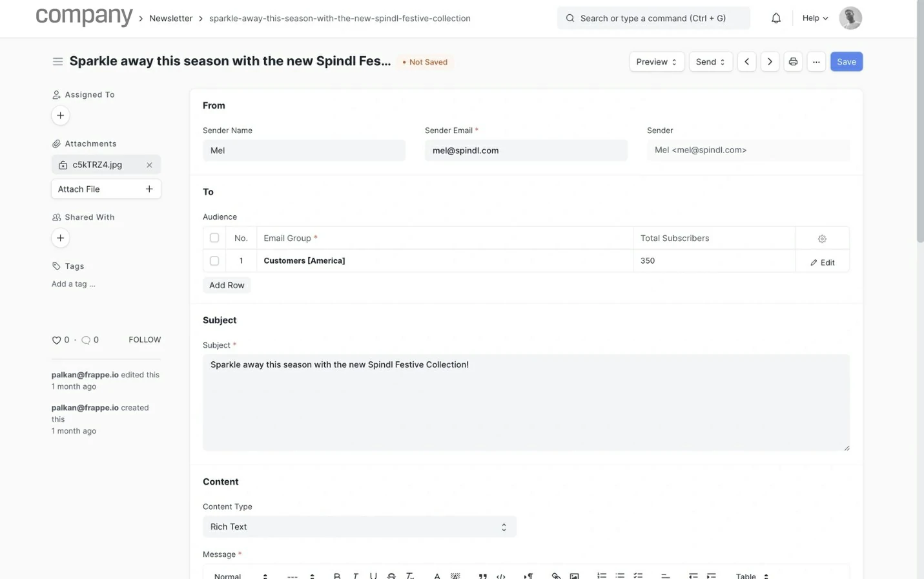The height and width of the screenshot is (579, 924).
Task: Open the Send dropdown
Action: pyautogui.click(x=710, y=62)
